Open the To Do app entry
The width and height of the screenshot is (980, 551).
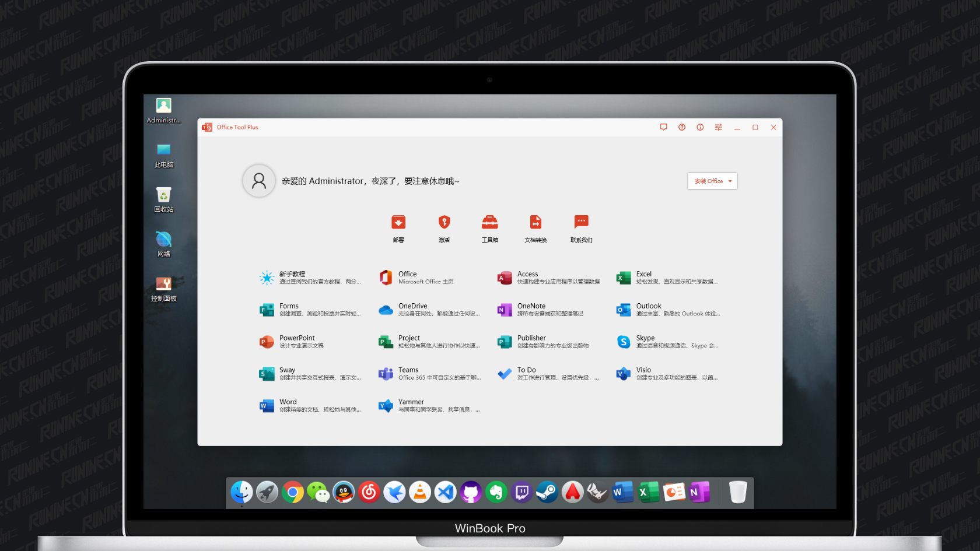pos(548,374)
